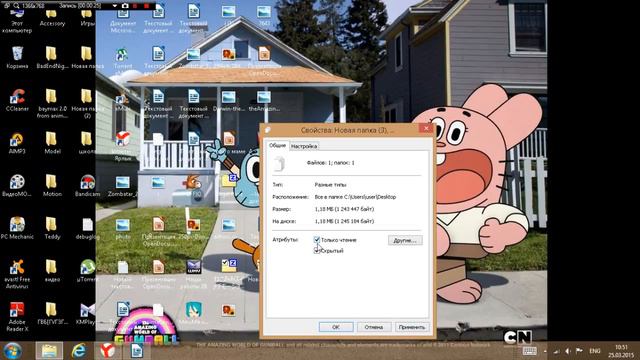The width and height of the screenshot is (640, 360).
Task: Switch to the Общие tab
Action: (278, 145)
